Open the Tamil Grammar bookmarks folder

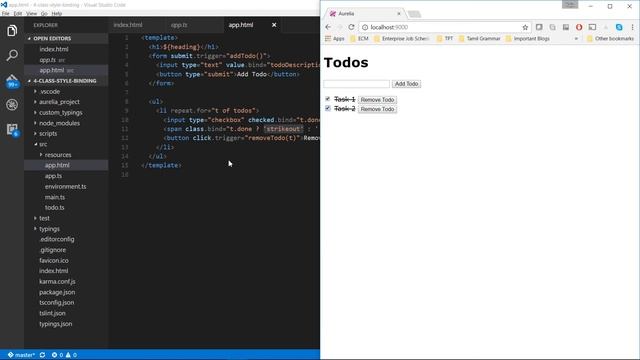(x=480, y=39)
